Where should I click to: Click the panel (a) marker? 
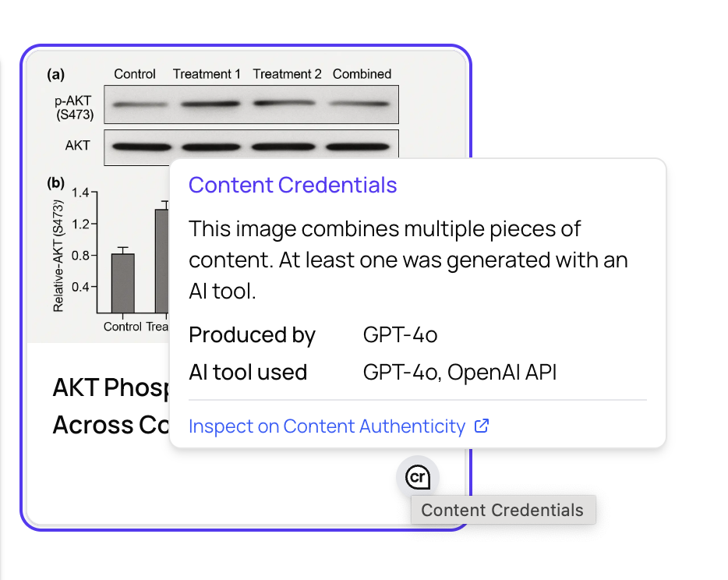56,75
